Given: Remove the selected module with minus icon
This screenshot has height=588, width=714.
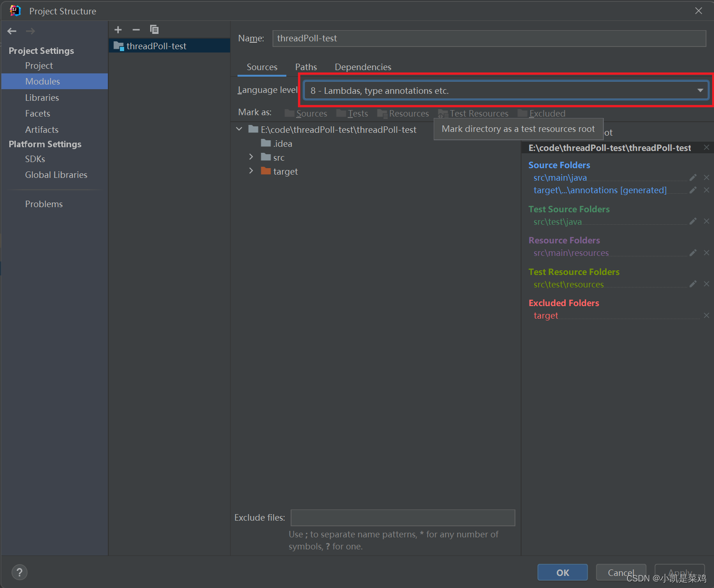Looking at the screenshot, I should coord(136,30).
